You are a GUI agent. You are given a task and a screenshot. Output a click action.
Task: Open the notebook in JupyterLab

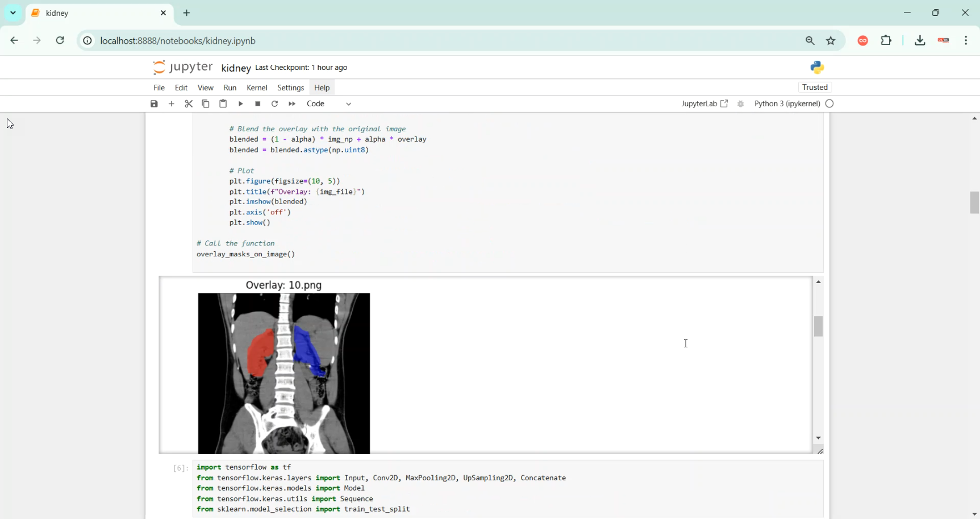coord(704,104)
